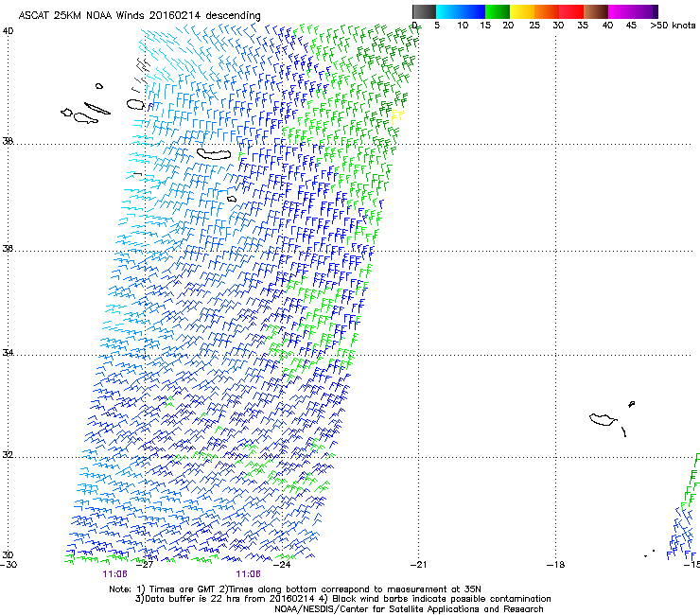The image size is (700, 615).
Task: Click the brown 35-40 knots color swatch
Action: coord(596,11)
